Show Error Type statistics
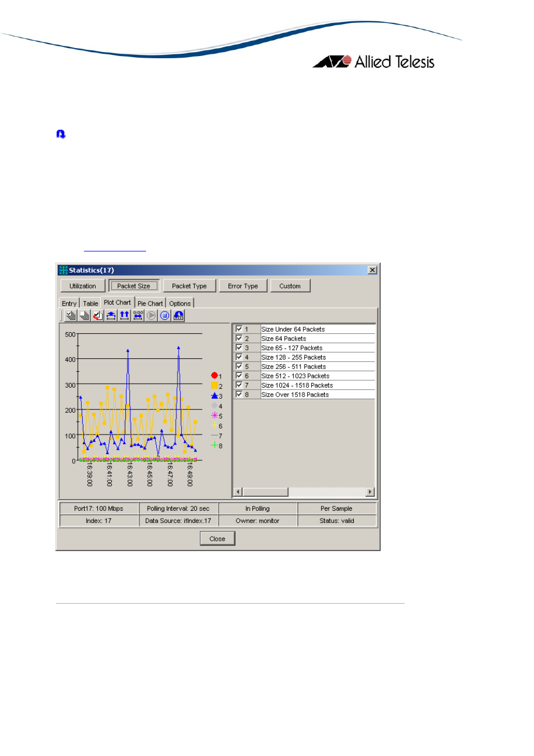 tap(243, 286)
